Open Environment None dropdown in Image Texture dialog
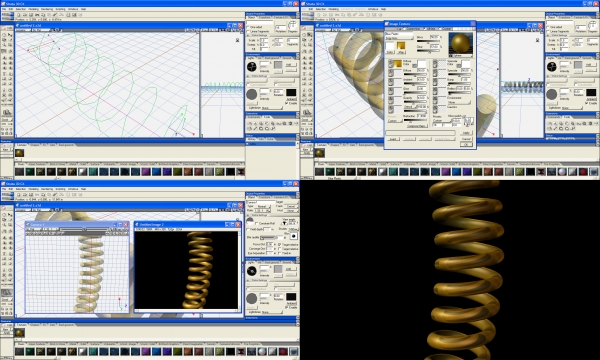The width and height of the screenshot is (600, 360). (x=459, y=103)
